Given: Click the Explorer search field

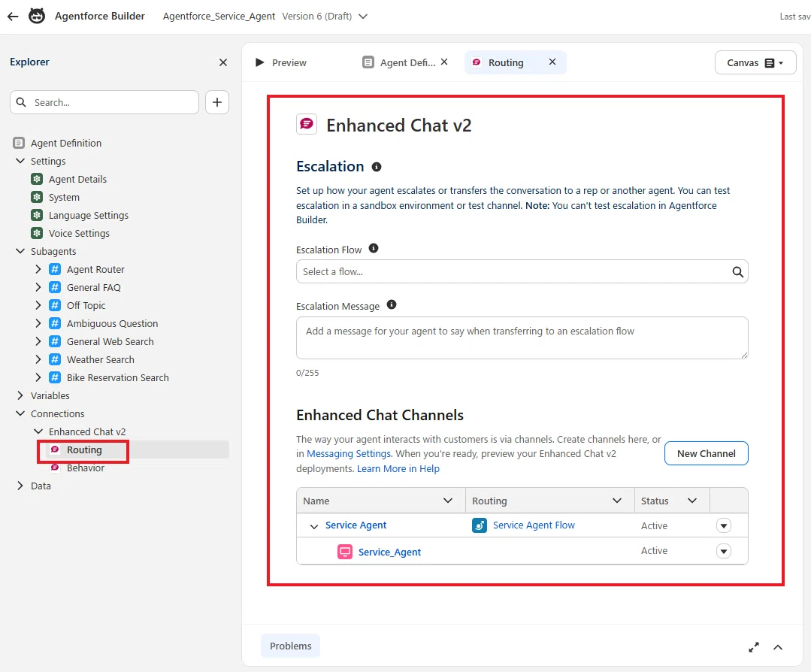Looking at the screenshot, I should pyautogui.click(x=104, y=102).
